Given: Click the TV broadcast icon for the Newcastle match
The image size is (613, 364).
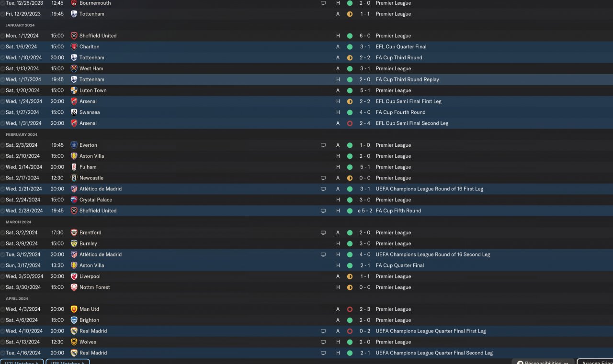Looking at the screenshot, I should click(323, 178).
